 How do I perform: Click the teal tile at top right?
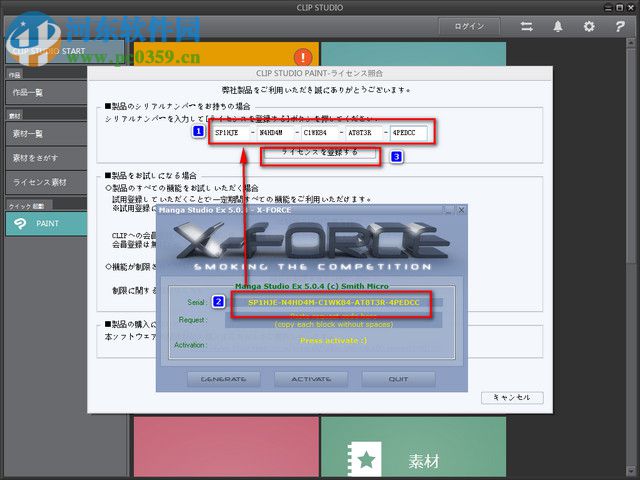tap(413, 53)
